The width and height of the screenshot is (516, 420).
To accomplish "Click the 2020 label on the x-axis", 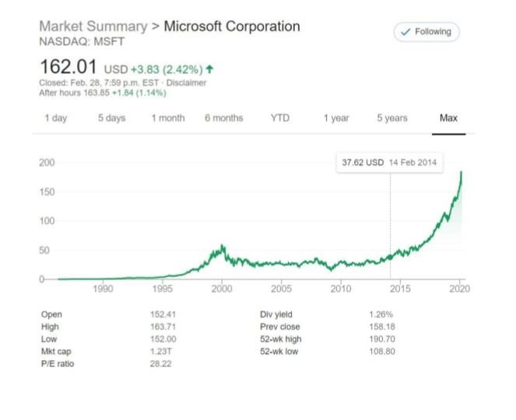I will click(x=459, y=289).
